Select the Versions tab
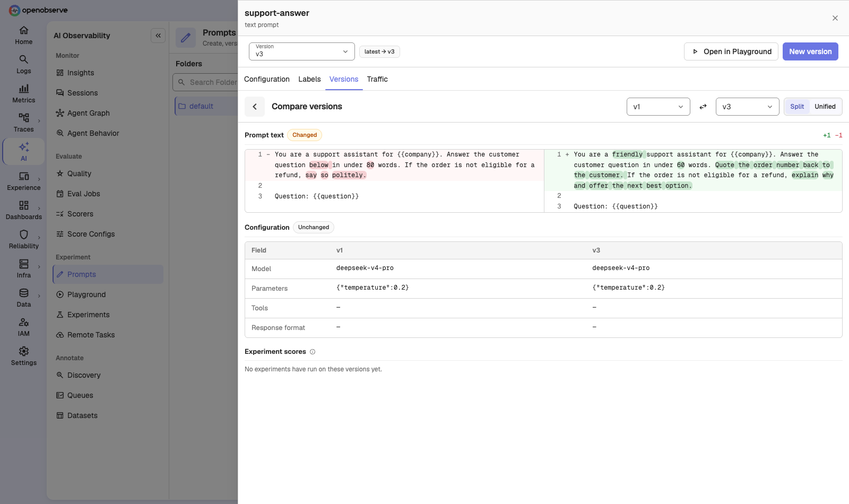The height and width of the screenshot is (504, 849). click(x=344, y=79)
